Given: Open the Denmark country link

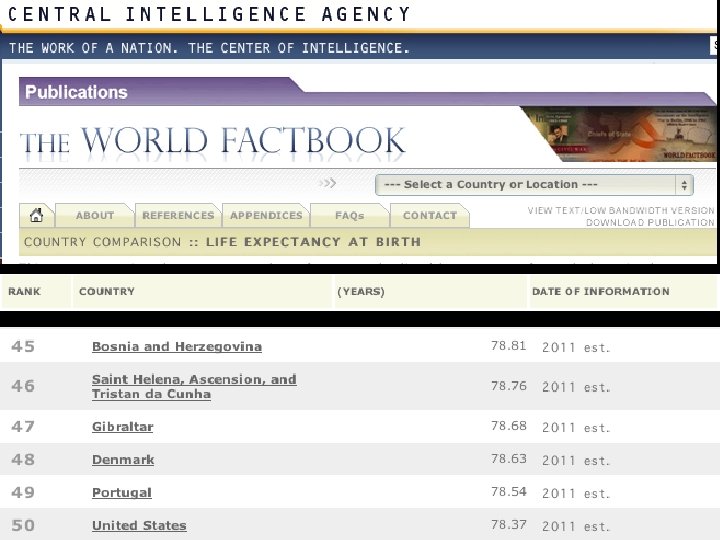Looking at the screenshot, I should (x=123, y=460).
